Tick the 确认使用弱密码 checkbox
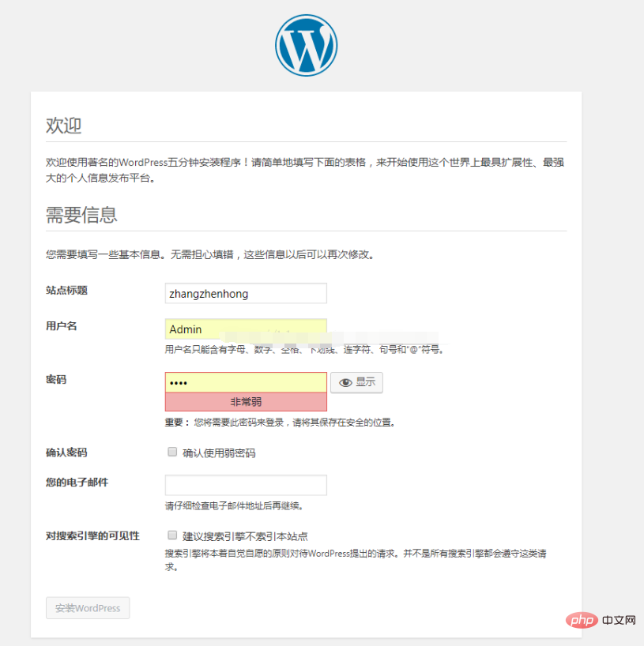 (x=171, y=453)
